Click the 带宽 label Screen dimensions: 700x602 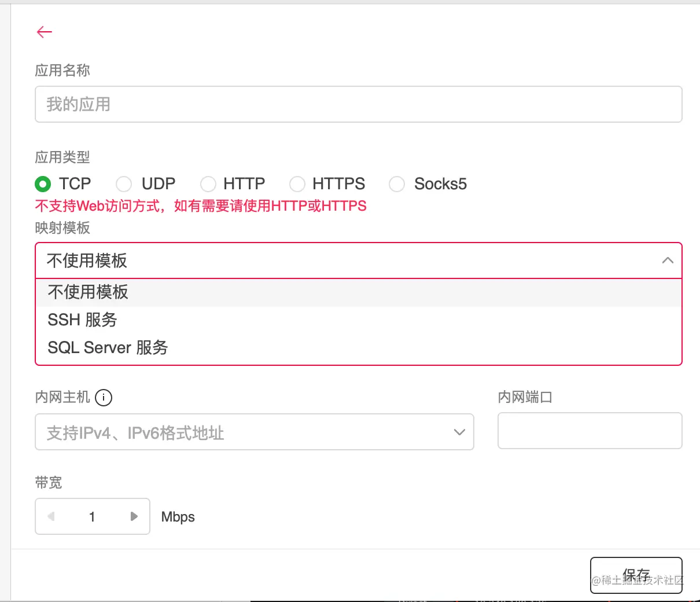tap(49, 483)
